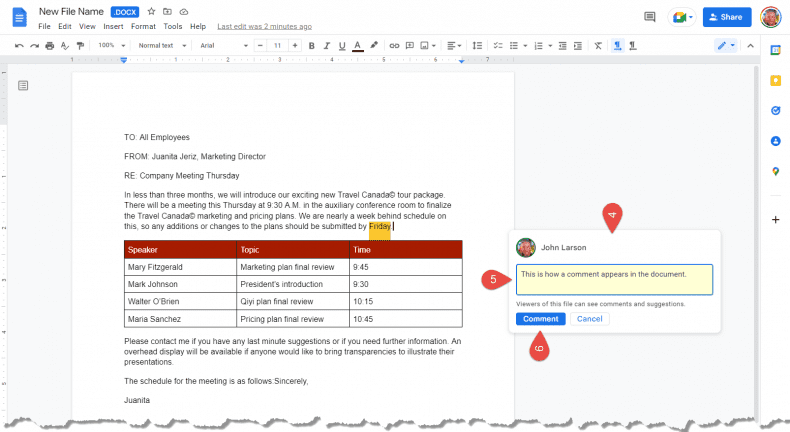
Task: Cancel the comment
Action: click(x=589, y=319)
